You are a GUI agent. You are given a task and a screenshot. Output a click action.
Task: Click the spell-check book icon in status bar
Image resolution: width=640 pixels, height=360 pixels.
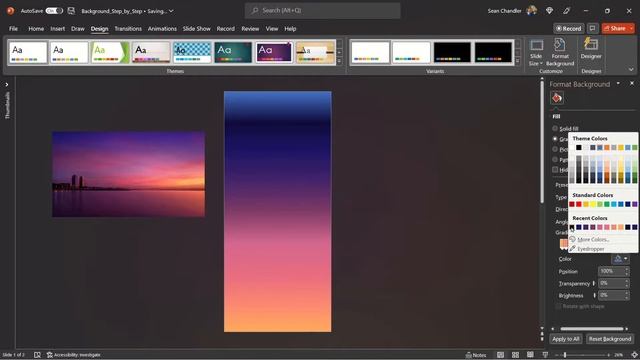tap(37, 355)
